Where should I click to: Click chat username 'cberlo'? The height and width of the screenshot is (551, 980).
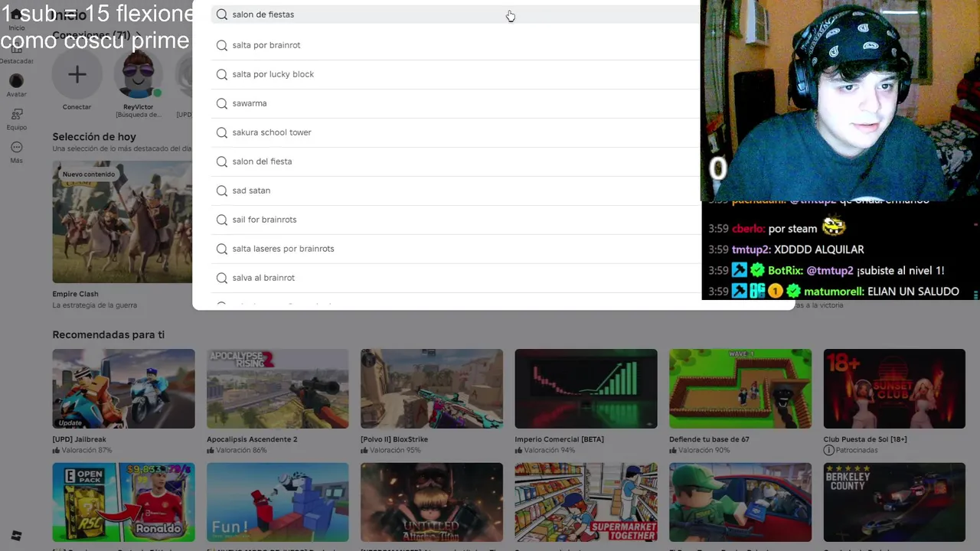pos(748,229)
